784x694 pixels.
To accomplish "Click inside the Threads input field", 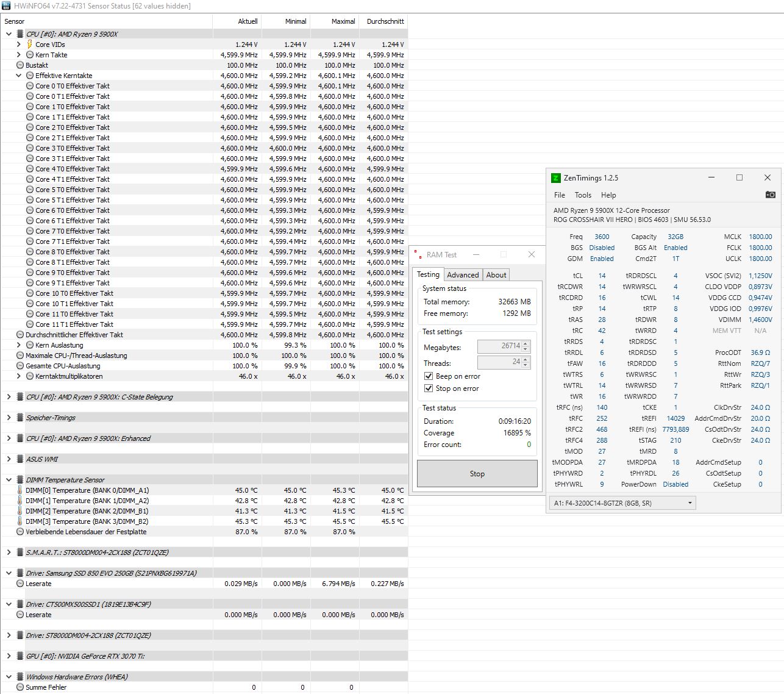I will (x=500, y=362).
